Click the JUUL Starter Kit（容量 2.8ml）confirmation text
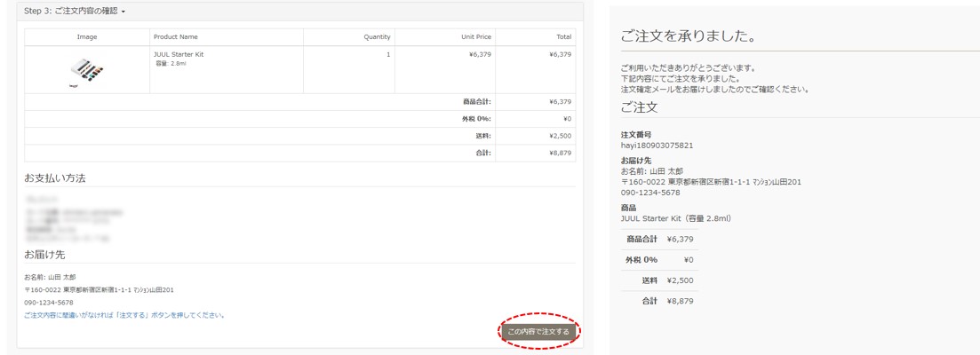This screenshot has height=355, width=980. pos(675,218)
